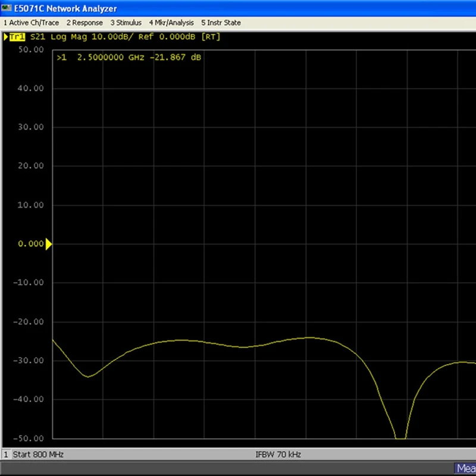Click the E5071C application icon in title bar
Image resolution: width=476 pixels, height=476 pixels.
point(7,8)
